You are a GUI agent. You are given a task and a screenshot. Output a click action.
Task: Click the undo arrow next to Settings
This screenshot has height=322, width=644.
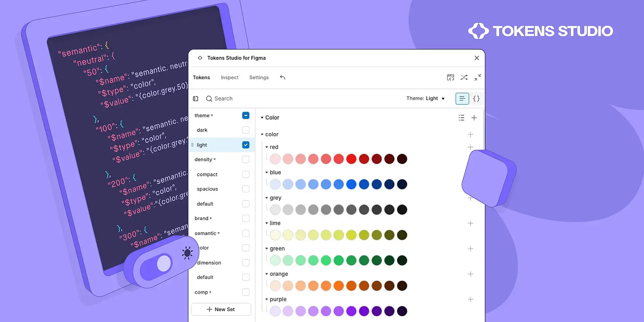tap(283, 77)
